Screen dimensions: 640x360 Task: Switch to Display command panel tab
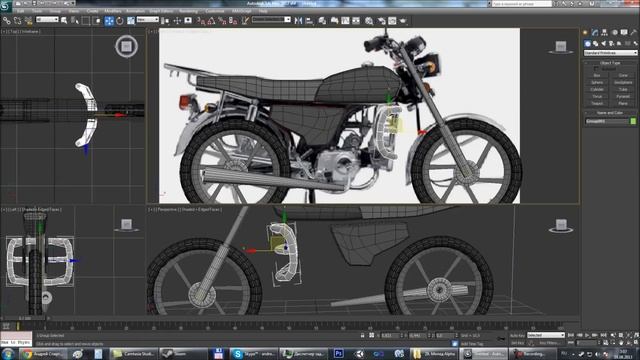[624, 32]
